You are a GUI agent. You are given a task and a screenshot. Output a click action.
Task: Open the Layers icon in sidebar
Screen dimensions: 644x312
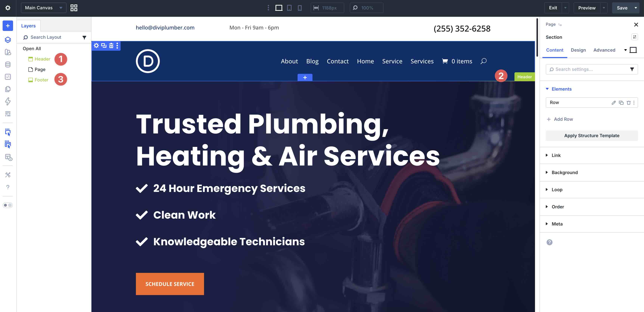click(8, 40)
